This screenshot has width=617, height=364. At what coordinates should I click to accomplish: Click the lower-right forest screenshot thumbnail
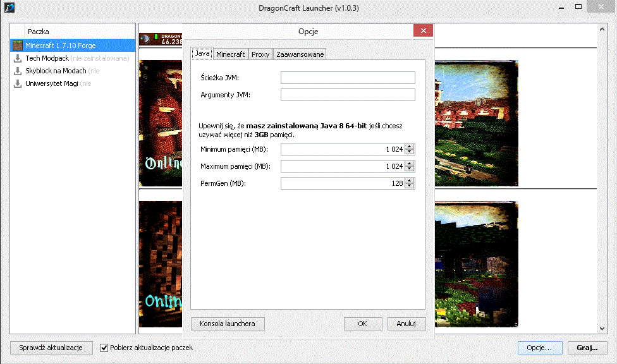(x=477, y=264)
